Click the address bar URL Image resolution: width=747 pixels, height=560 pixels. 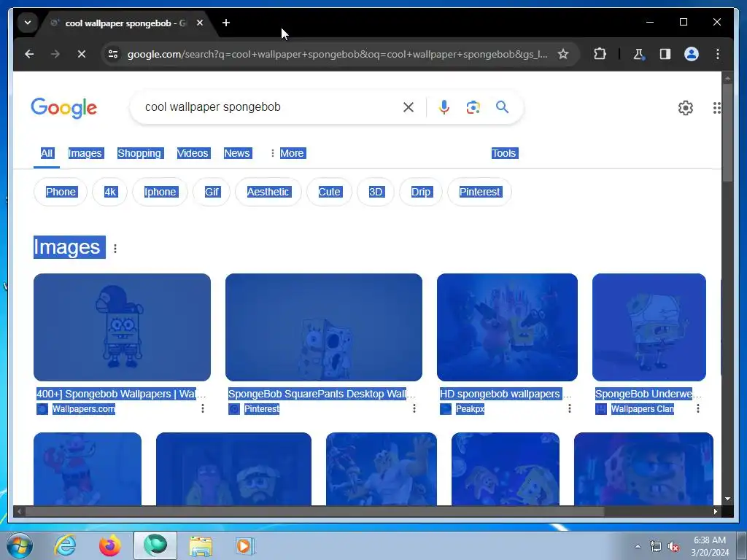[337, 54]
